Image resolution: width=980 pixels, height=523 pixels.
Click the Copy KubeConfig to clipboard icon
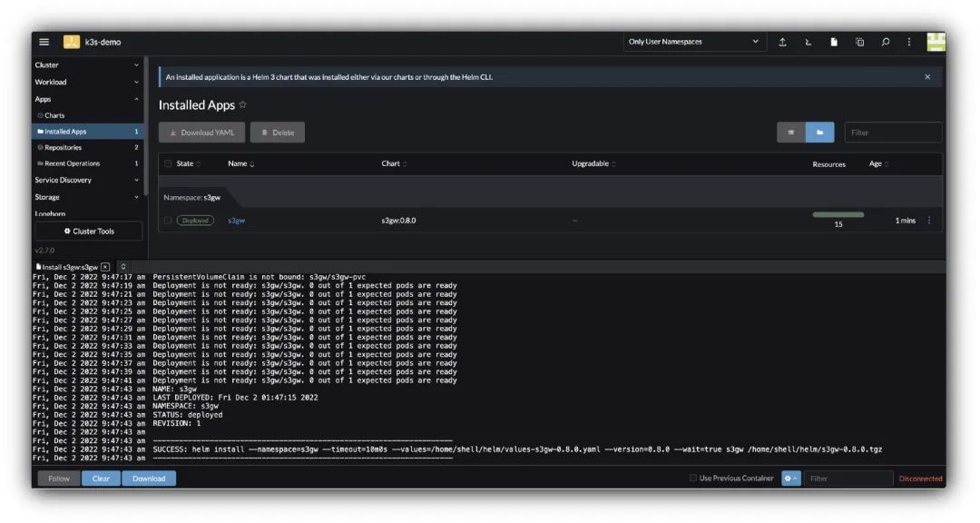tap(859, 42)
